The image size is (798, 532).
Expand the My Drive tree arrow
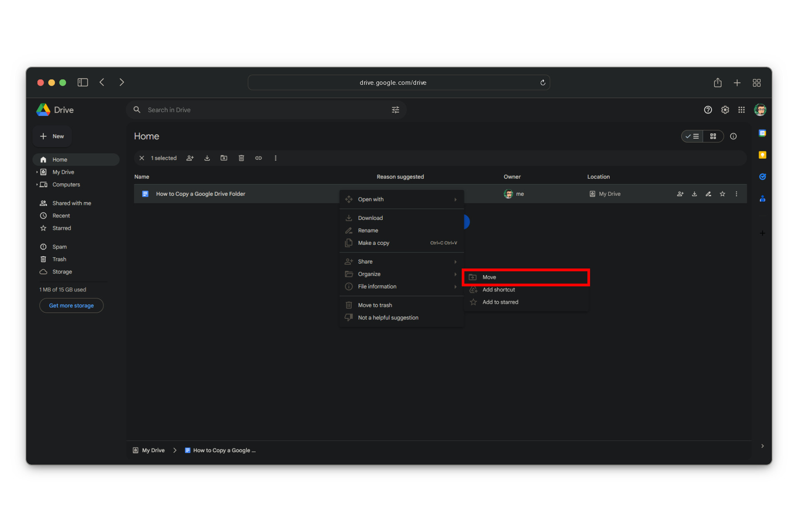(x=37, y=172)
